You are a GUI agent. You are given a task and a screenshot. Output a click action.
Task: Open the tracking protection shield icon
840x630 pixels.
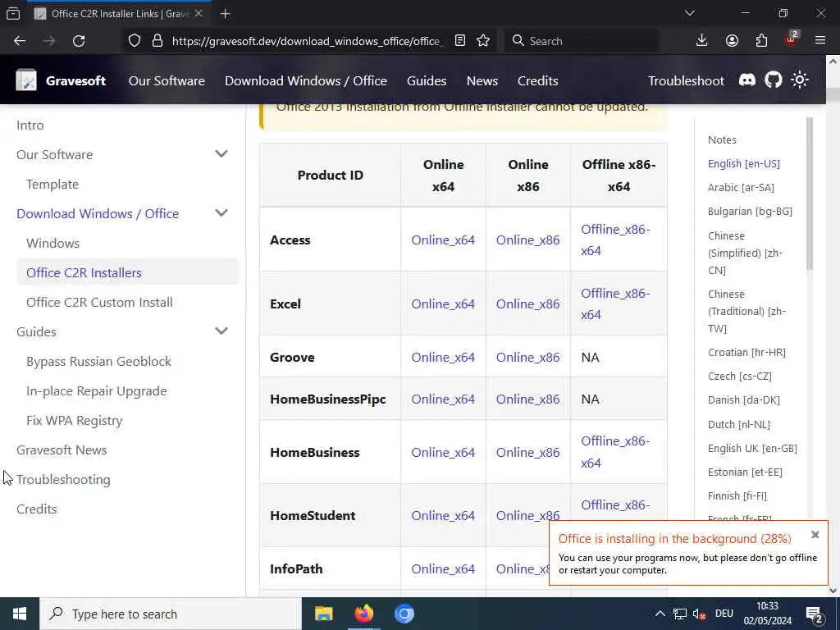pos(135,41)
